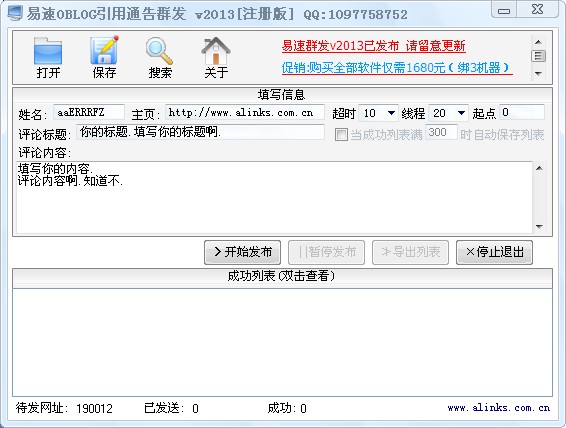566x428 pixels.
Task: Click the 主页 homepage URL field
Action: [245, 113]
